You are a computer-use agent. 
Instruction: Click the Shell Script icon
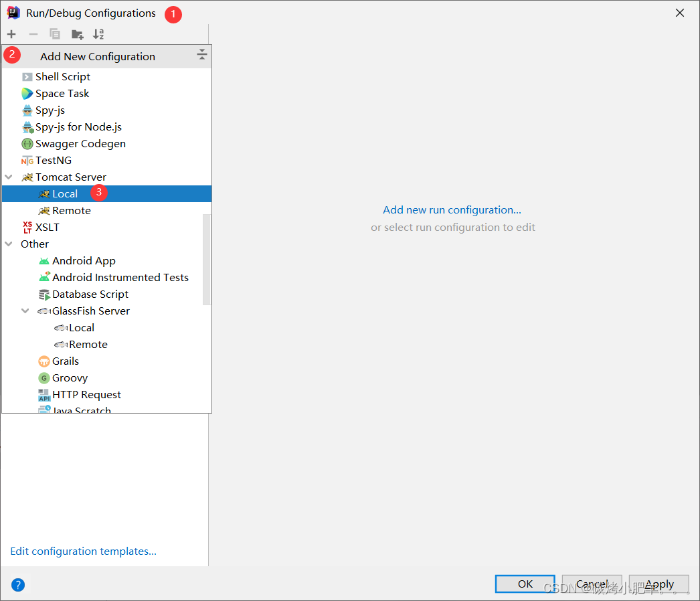click(27, 77)
